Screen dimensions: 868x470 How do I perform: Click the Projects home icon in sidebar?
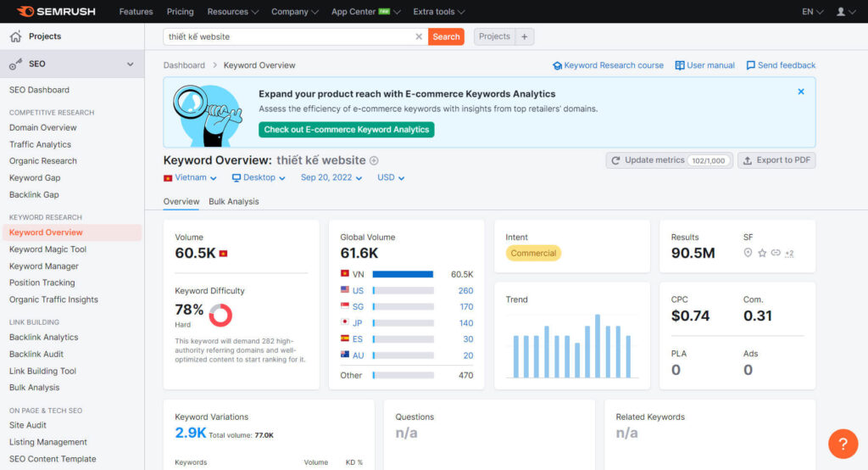[15, 36]
